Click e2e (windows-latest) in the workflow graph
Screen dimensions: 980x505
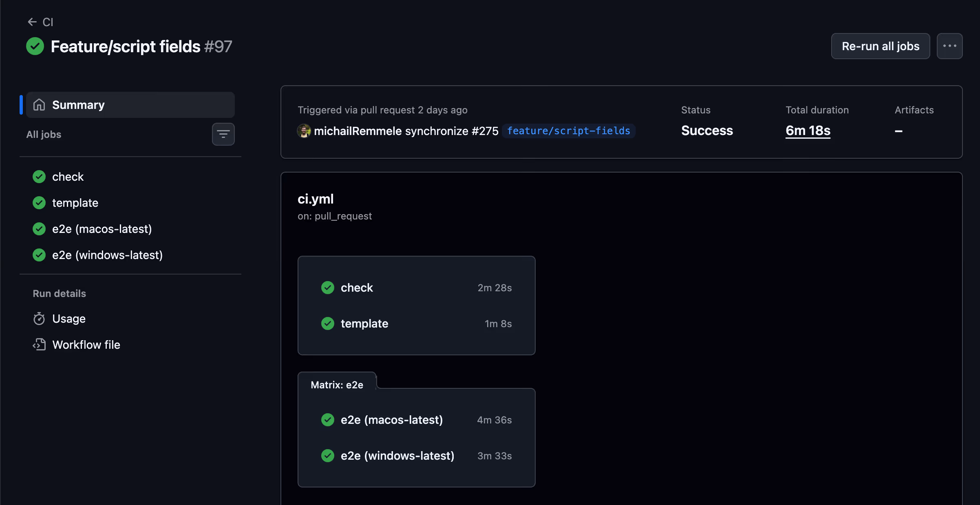[416, 456]
